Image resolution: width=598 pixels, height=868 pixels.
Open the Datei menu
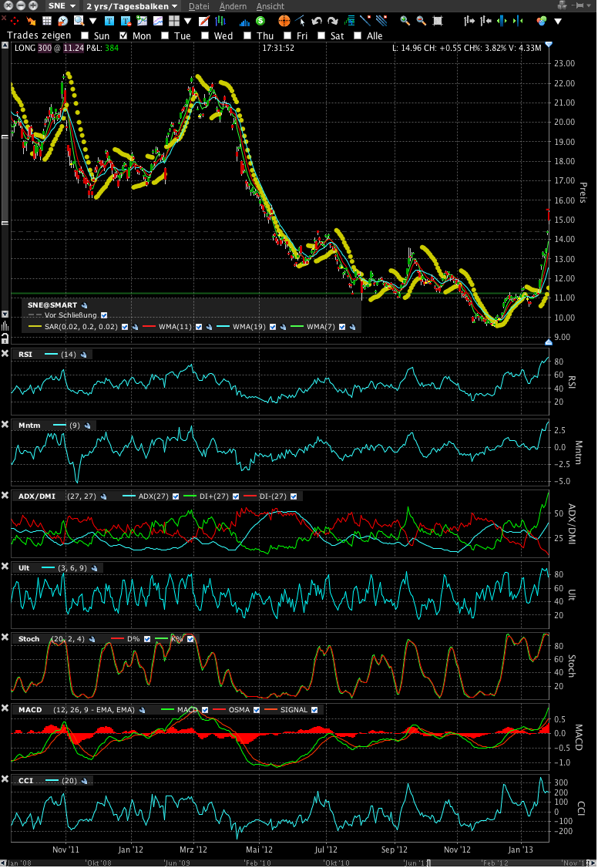[x=199, y=6]
